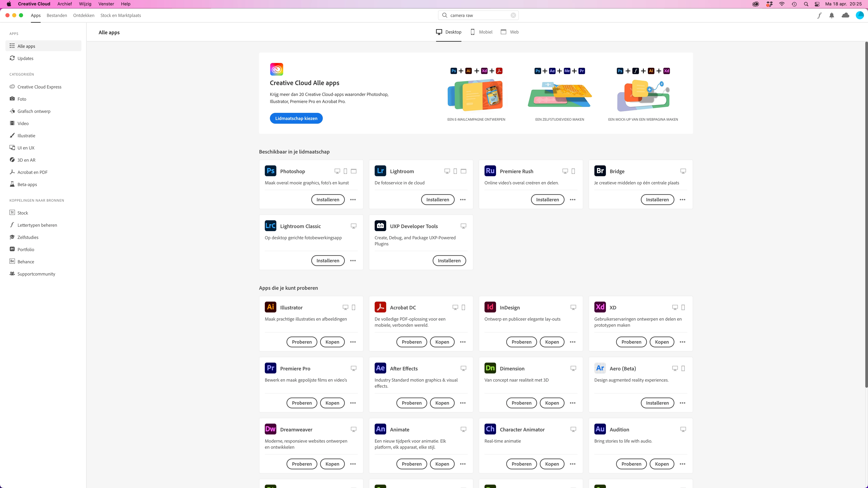Open Behance from the sidebar
The image size is (868, 488).
coord(26,262)
